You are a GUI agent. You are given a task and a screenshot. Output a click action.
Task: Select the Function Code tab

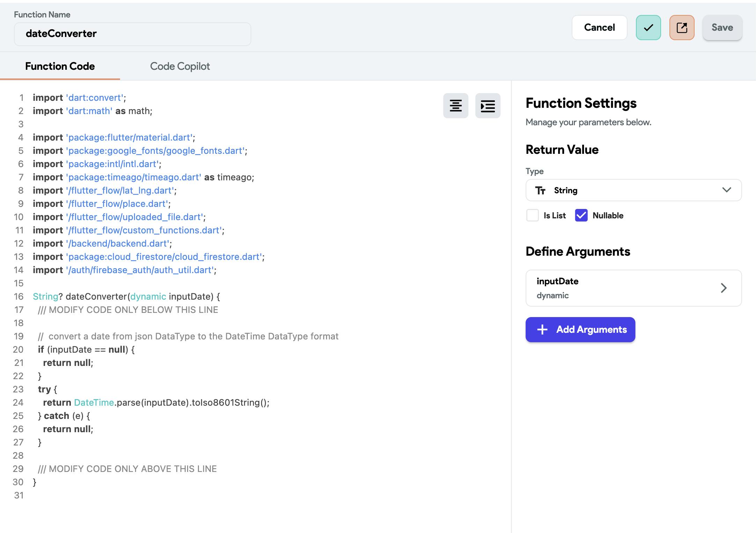pyautogui.click(x=60, y=66)
